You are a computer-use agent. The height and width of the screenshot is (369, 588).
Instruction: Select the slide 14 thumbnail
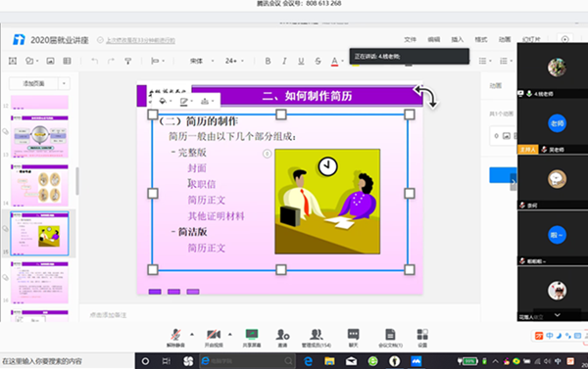[x=40, y=185]
